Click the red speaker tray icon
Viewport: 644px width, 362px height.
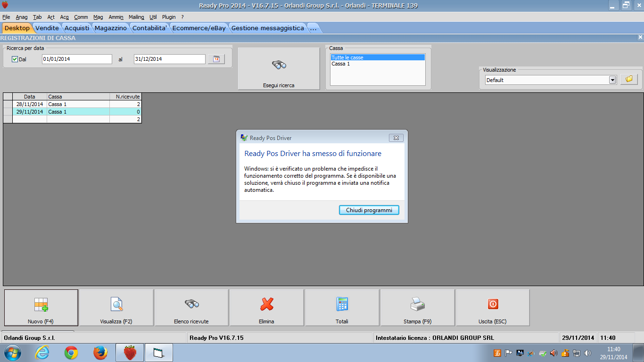pos(553,353)
